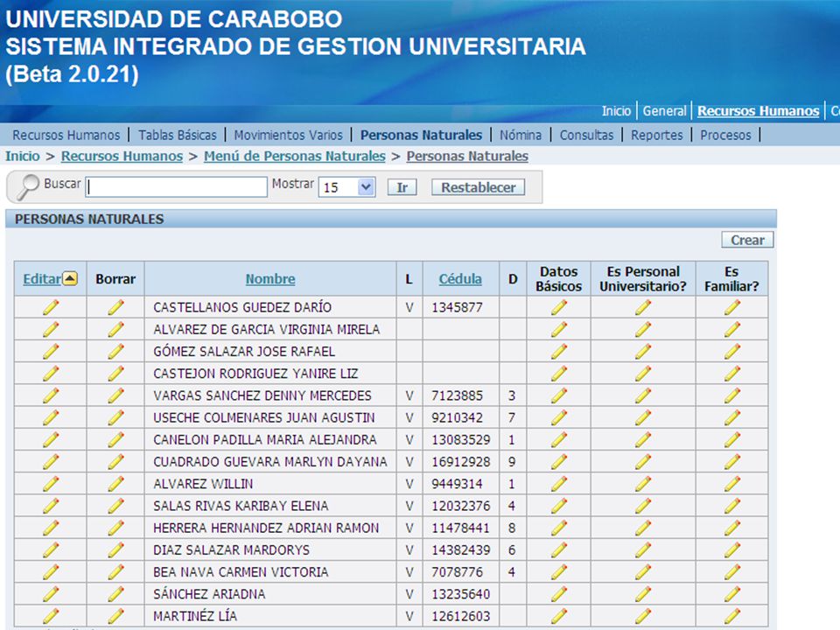840x630 pixels.
Task: Click Borrar icon for USECHE COLMENARES JUAN AGUSTIN
Action: click(115, 417)
